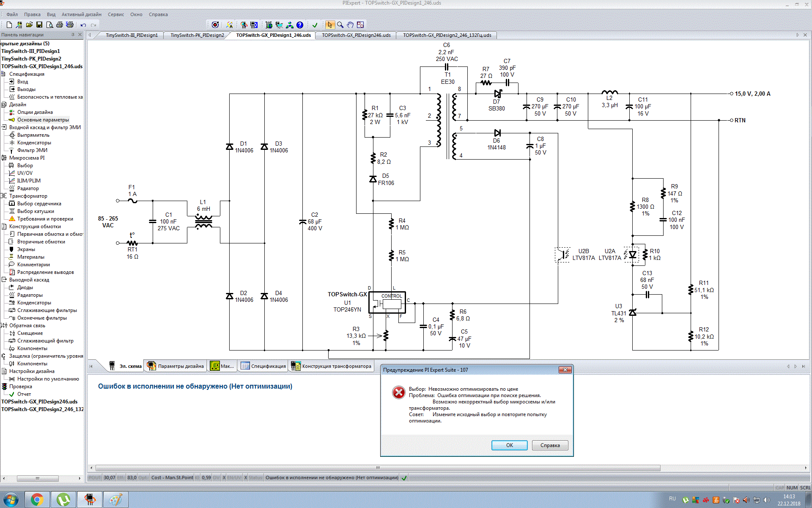
Task: Pin the navigation panel
Action: pyautogui.click(x=73, y=35)
